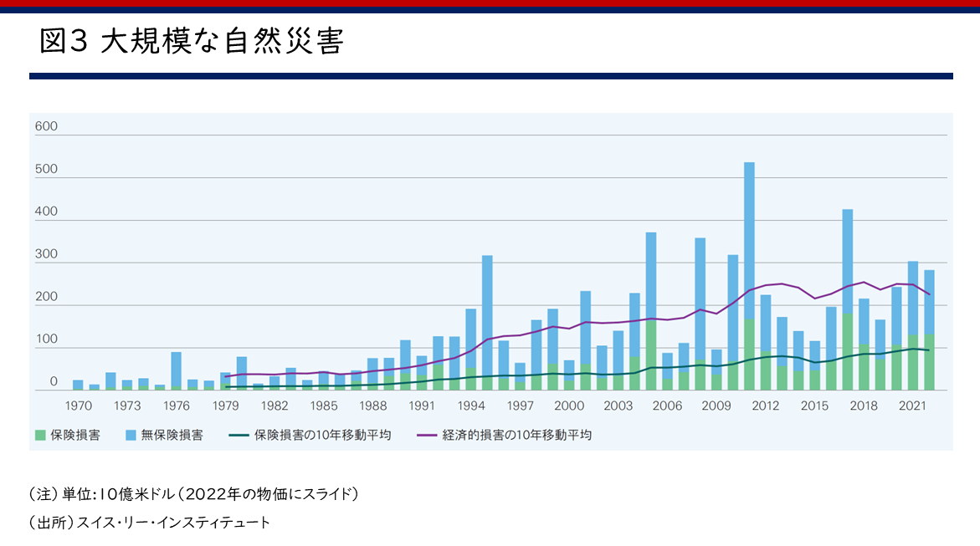Click the 無保険損害 legend label text
This screenshot has width=980, height=546.
pyautogui.click(x=174, y=436)
